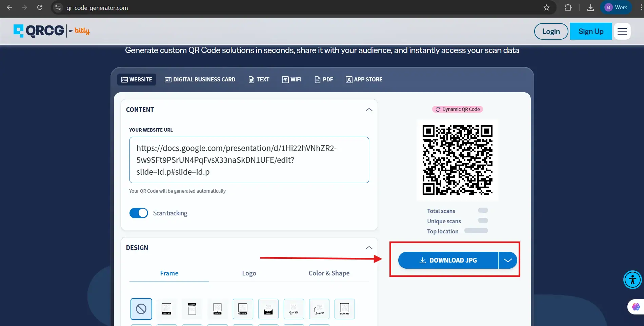Choose frame with Scan Me bubble above
644x326 pixels.
click(x=192, y=309)
